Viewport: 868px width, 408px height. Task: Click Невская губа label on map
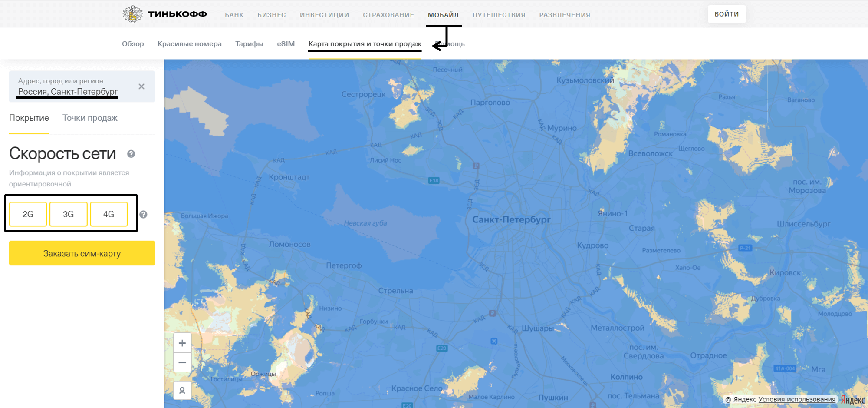pos(365,223)
